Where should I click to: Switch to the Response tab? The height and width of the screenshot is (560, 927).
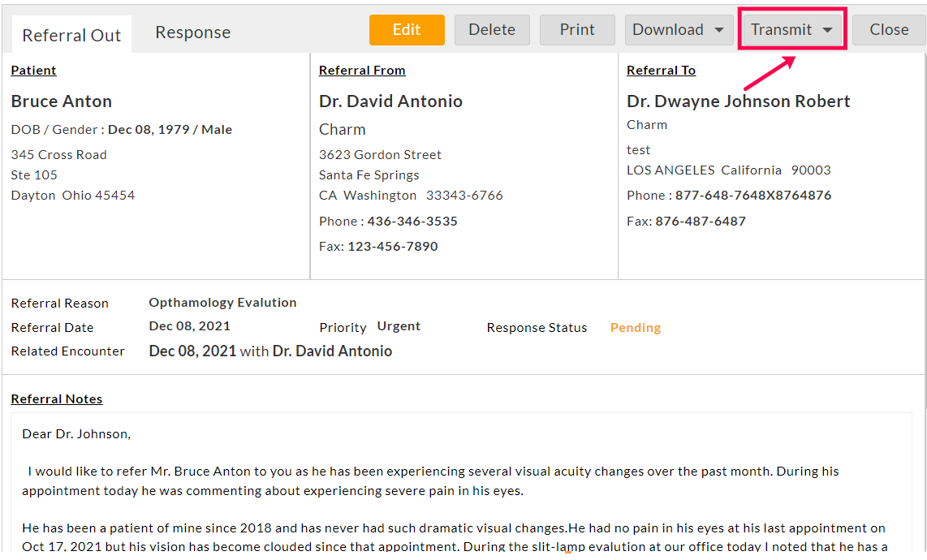point(192,32)
